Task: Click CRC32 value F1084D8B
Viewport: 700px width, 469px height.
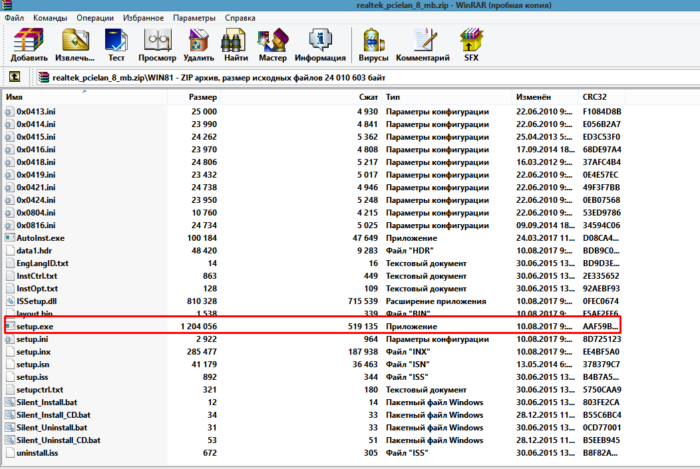Action: pyautogui.click(x=602, y=112)
